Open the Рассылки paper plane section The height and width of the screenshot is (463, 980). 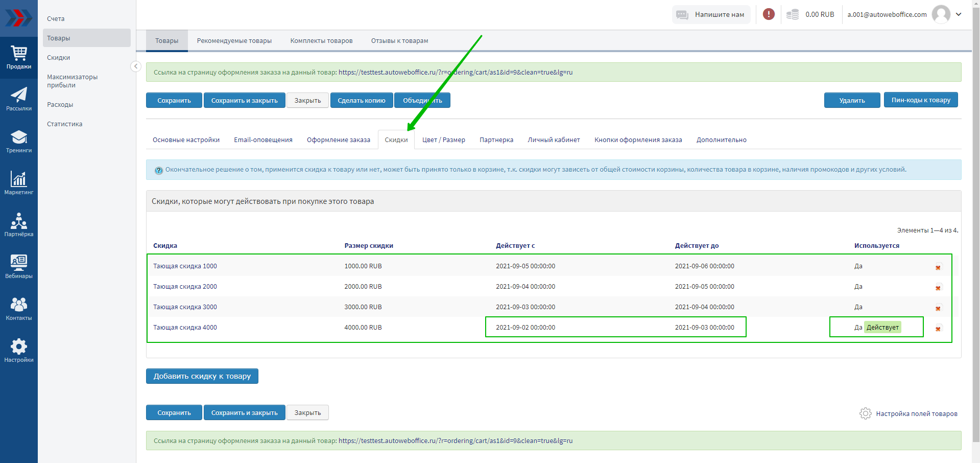point(19,99)
